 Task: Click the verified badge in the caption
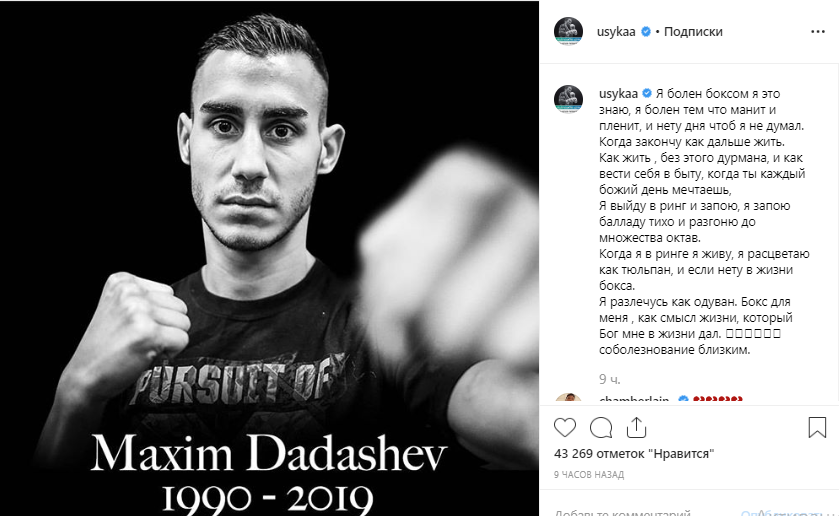[647, 94]
